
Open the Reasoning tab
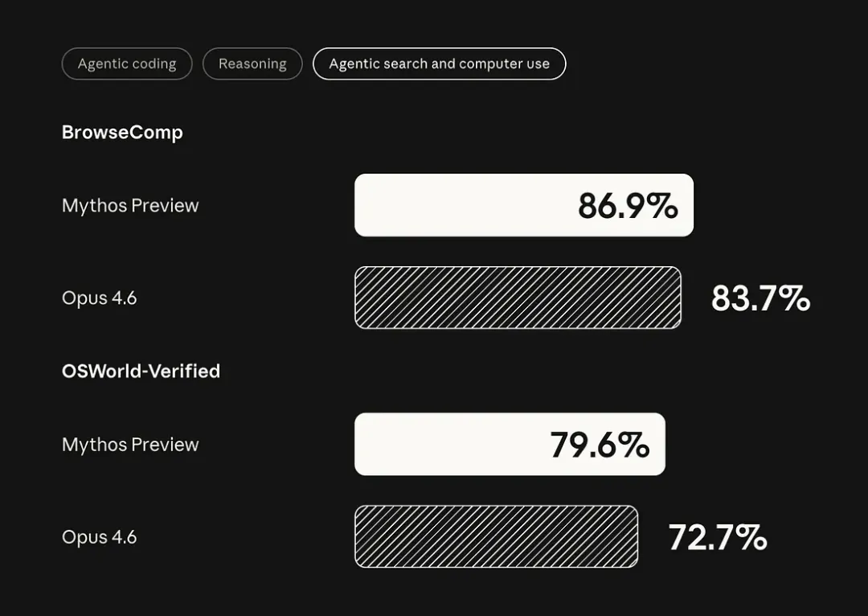coord(252,64)
